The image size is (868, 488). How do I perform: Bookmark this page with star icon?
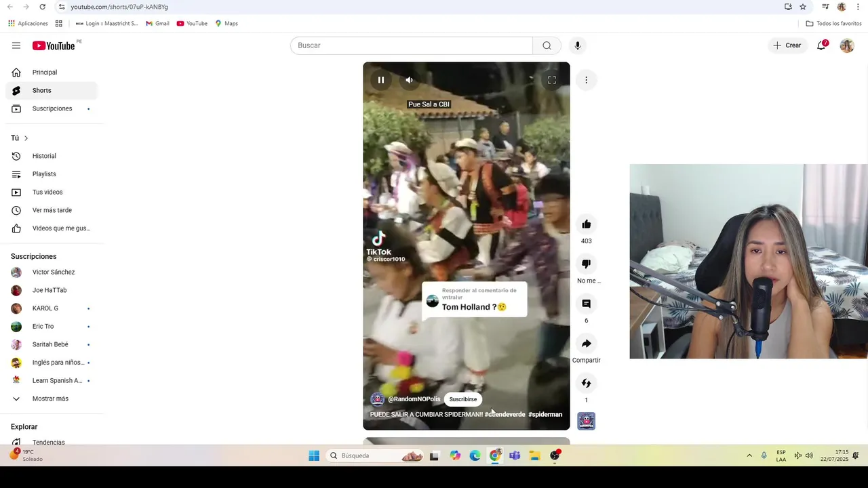pos(803,7)
